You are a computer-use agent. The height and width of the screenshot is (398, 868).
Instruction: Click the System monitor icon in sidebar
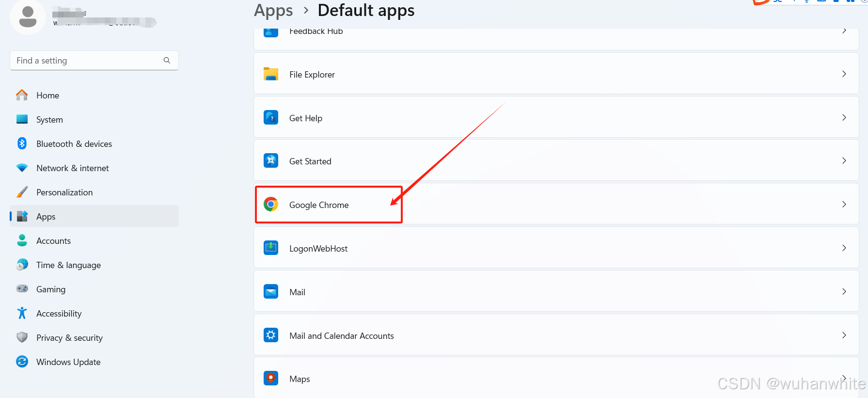point(22,119)
